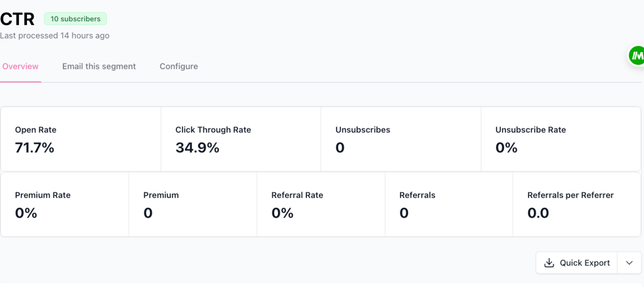Click the 10 subscribers badge
644x287 pixels.
click(x=75, y=19)
